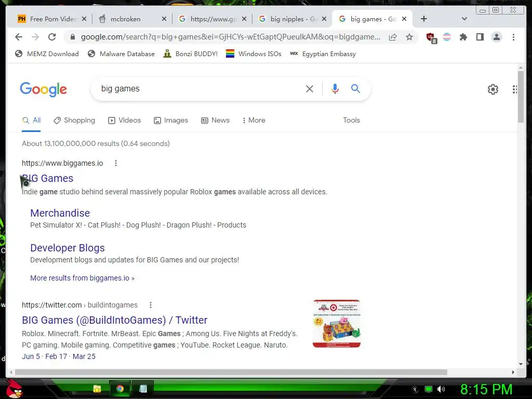Click the 8:15 PM clock
The width and height of the screenshot is (532, 399).
pos(486,389)
